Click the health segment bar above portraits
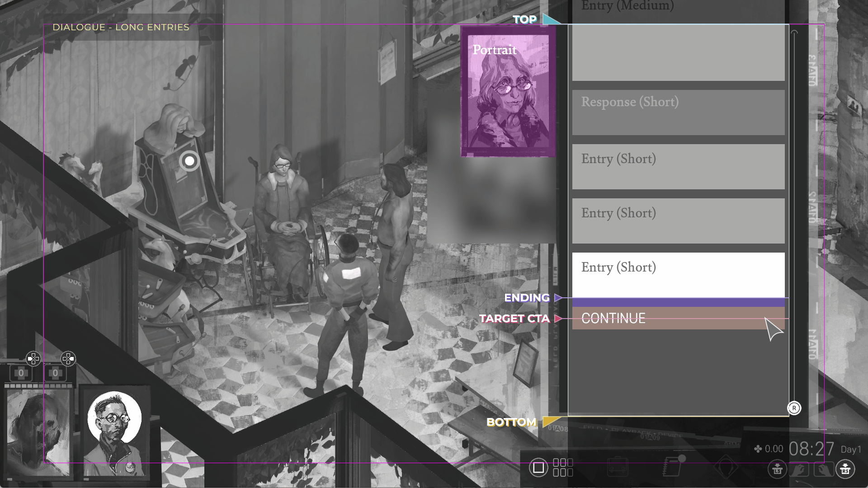This screenshot has width=868, height=488. (x=38, y=386)
